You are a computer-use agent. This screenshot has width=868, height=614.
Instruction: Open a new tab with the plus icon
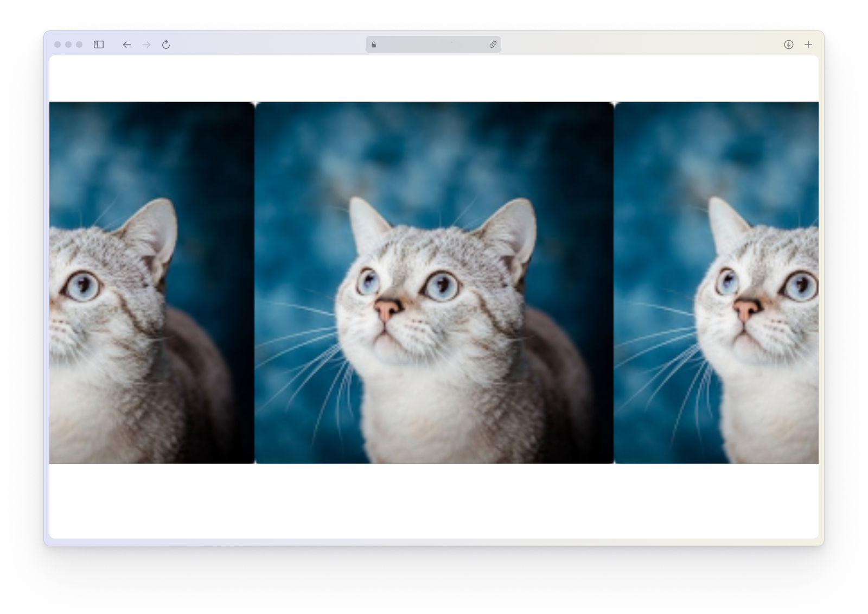(x=808, y=45)
